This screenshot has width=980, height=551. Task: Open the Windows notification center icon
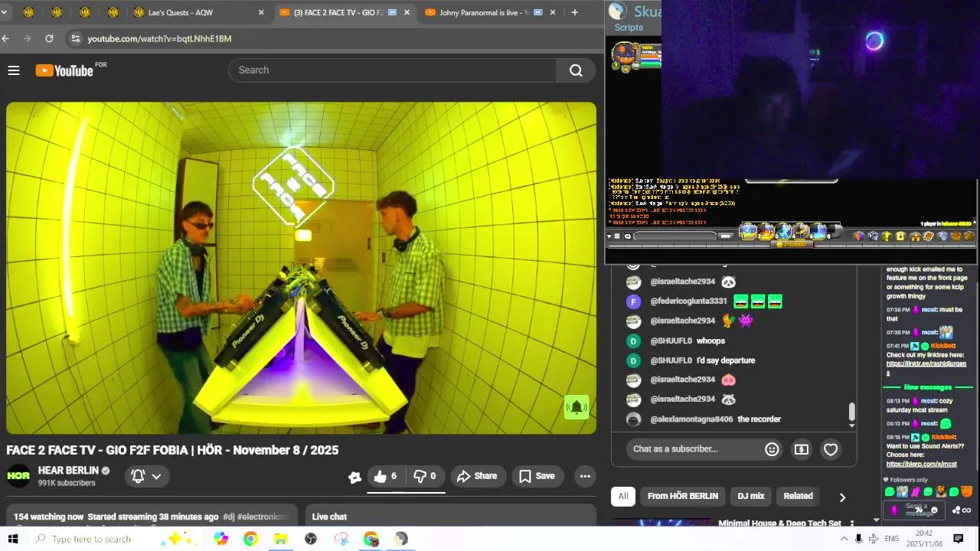click(958, 539)
